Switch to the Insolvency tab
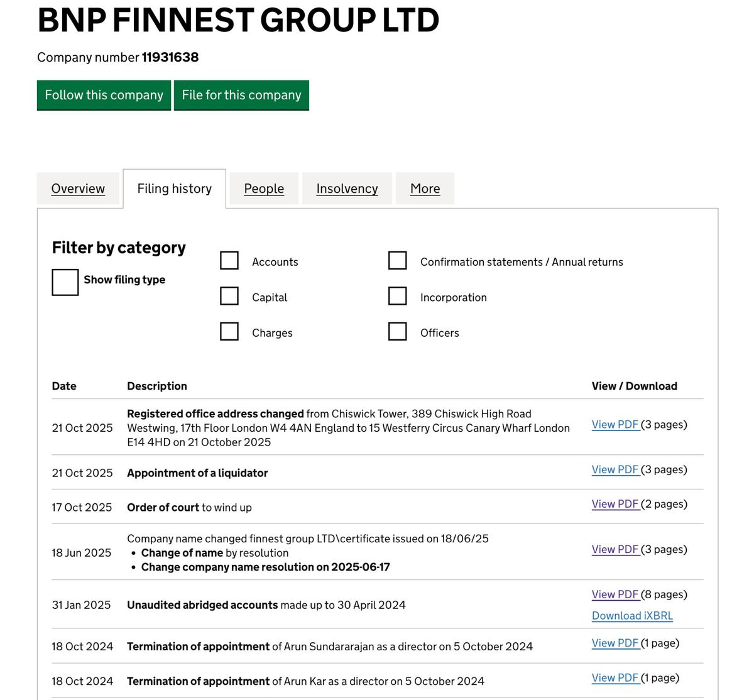This screenshot has width=754, height=700. click(347, 189)
